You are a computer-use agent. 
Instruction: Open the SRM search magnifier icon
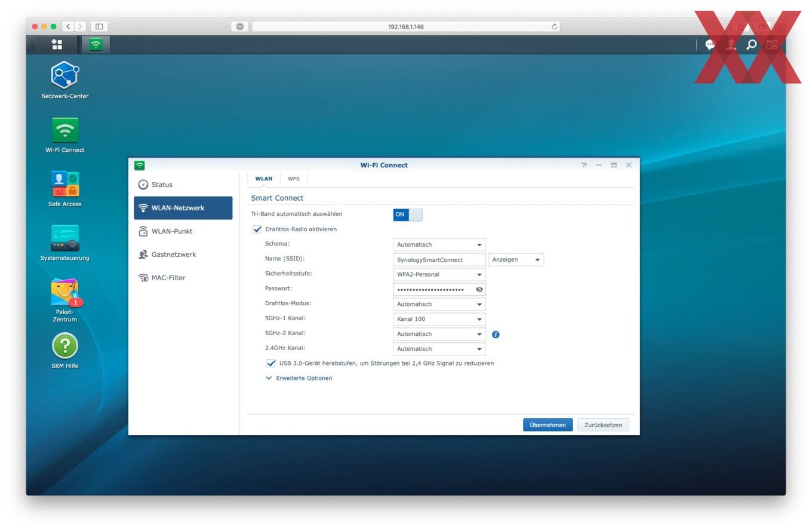tap(752, 44)
